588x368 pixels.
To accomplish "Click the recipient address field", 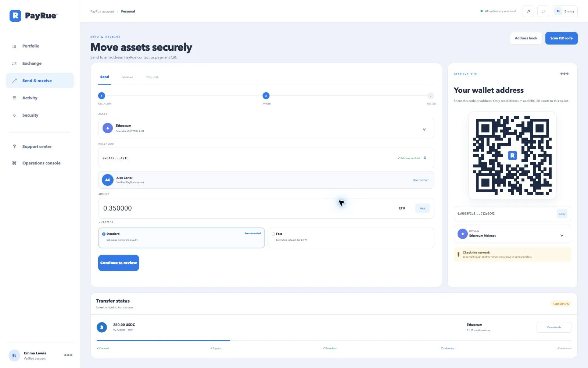I will pyautogui.click(x=266, y=158).
